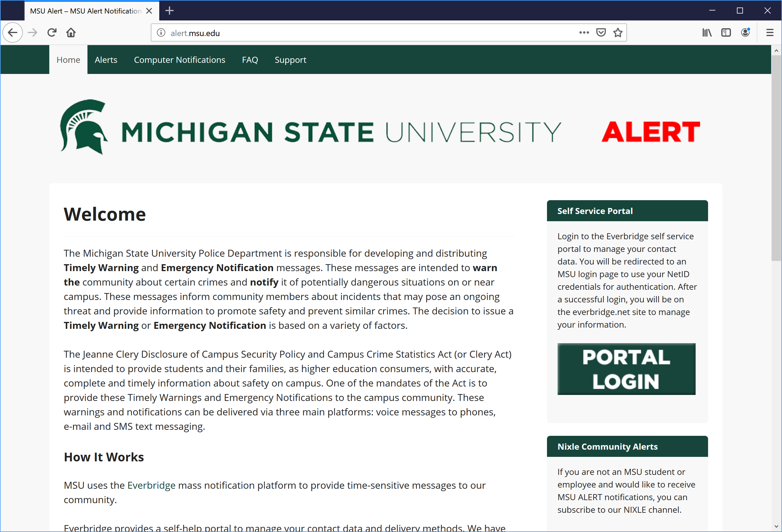Click the scrollbar up arrow
This screenshot has width=782, height=532.
776,51
